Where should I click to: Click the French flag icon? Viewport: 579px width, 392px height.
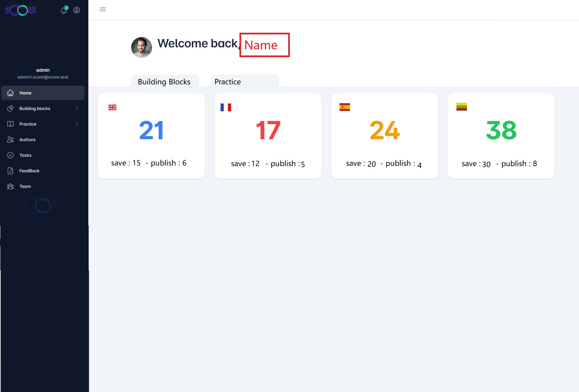click(226, 107)
